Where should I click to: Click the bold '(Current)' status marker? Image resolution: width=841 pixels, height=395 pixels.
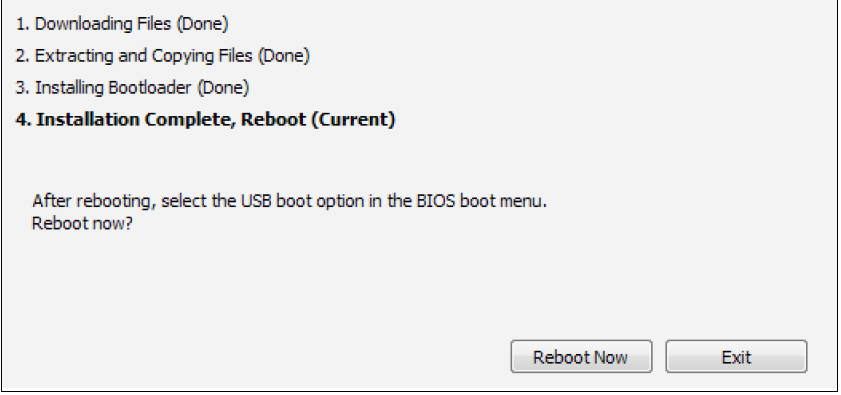pos(353,119)
